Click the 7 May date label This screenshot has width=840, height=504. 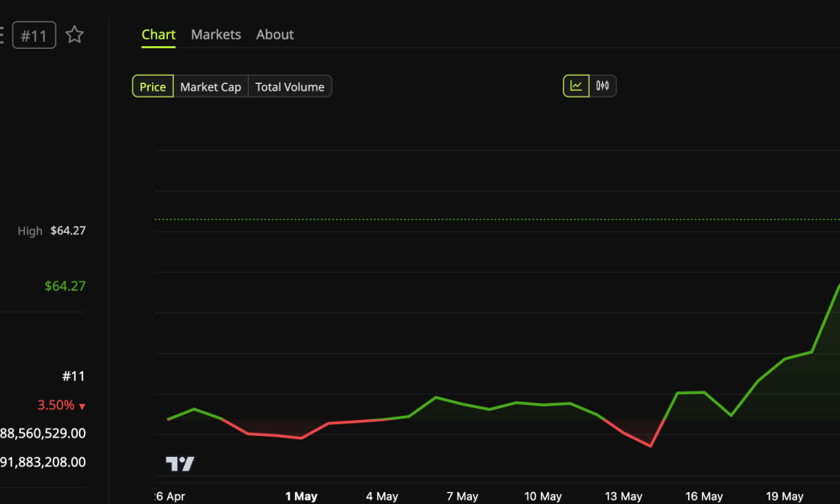click(462, 496)
